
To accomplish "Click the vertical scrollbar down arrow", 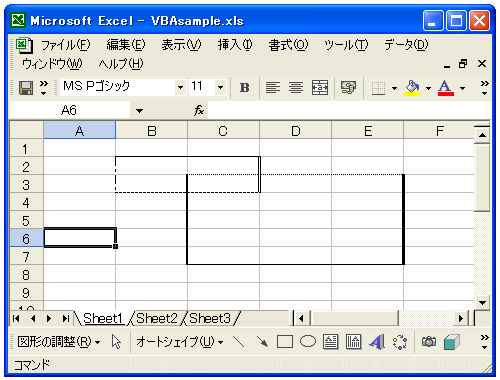I will pyautogui.click(x=482, y=303).
